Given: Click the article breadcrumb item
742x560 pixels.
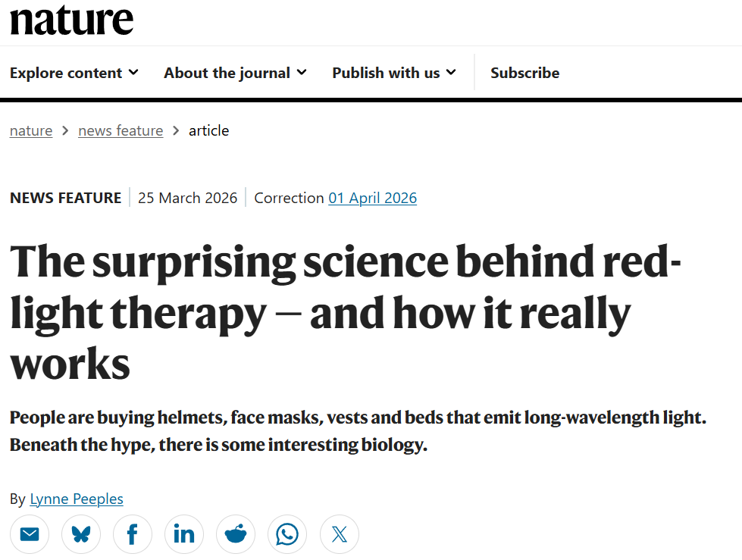Looking at the screenshot, I should 208,130.
